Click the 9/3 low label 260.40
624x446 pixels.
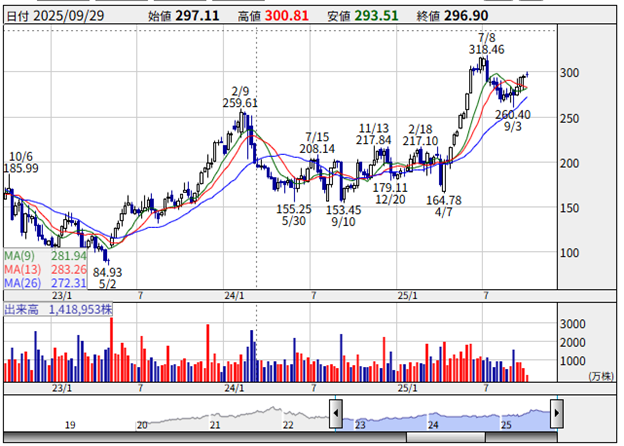pos(512,122)
